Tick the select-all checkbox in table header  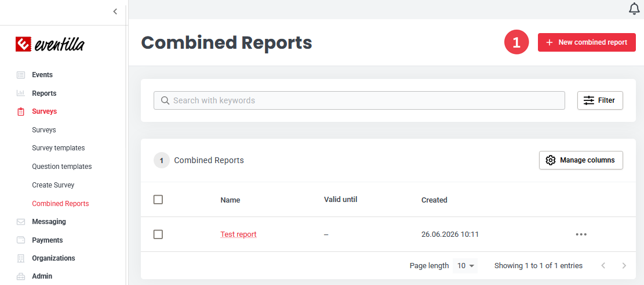pyautogui.click(x=158, y=200)
